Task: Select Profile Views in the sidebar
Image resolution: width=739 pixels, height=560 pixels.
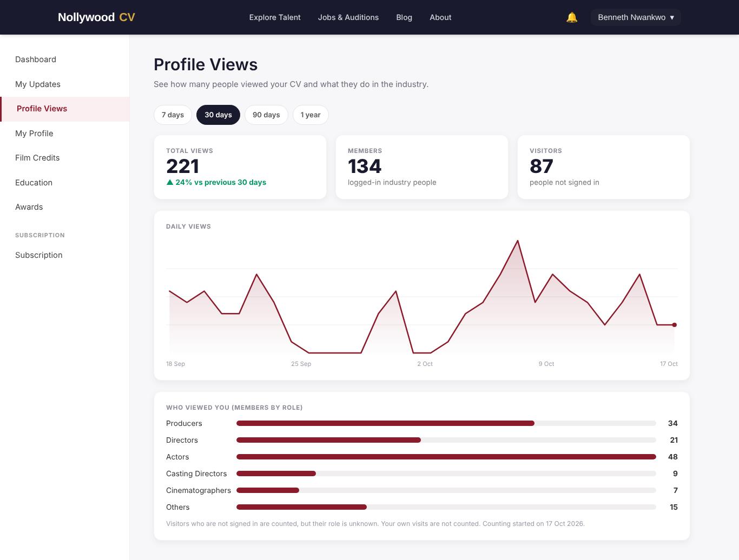Action: point(65,109)
